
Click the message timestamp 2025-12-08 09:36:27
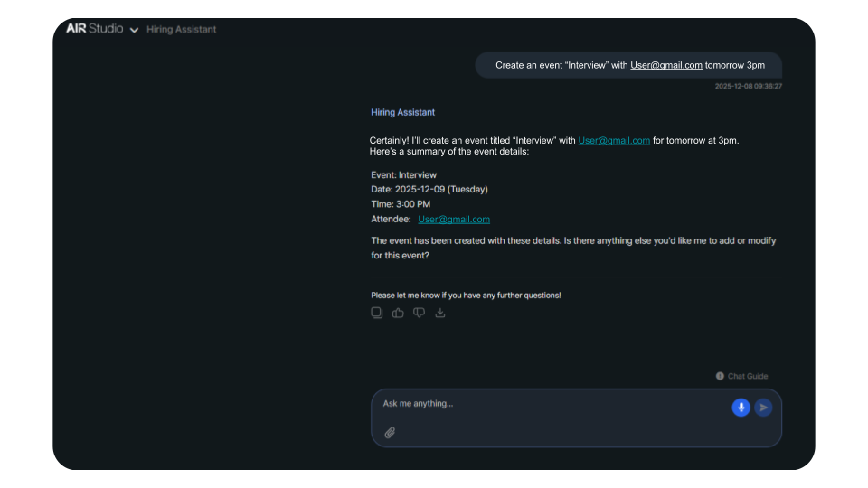(748, 87)
